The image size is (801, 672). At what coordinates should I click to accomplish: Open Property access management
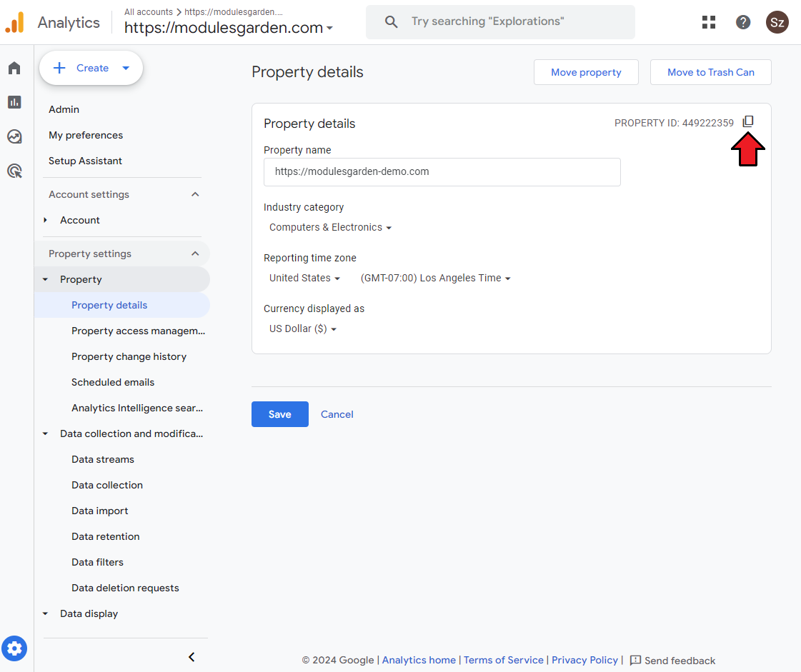138,331
